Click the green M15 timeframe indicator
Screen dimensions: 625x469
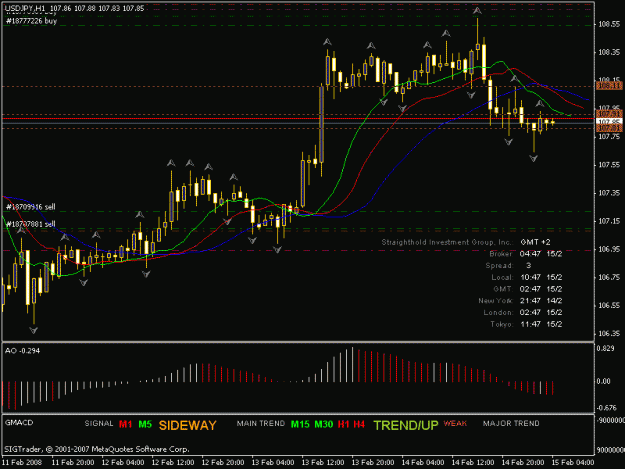click(x=300, y=424)
